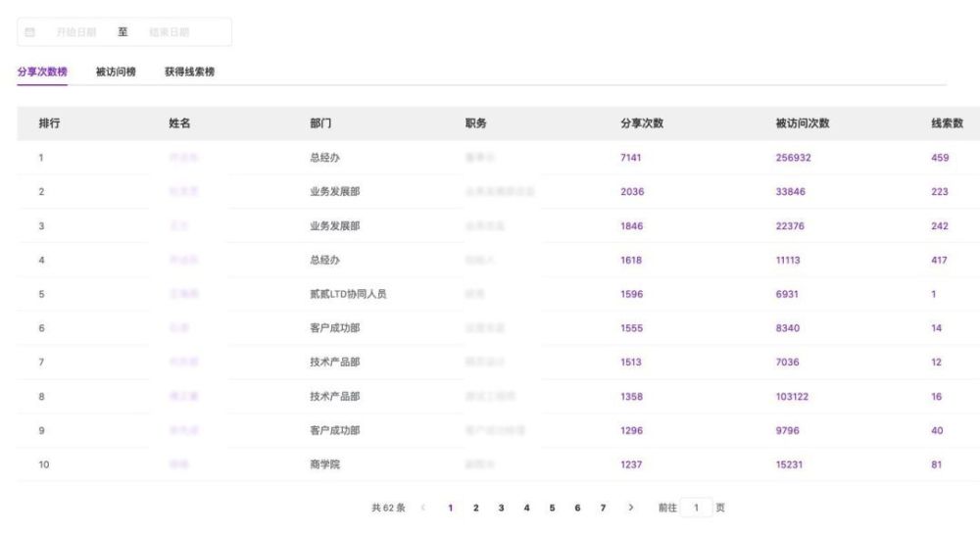Open the start date field
This screenshot has width=980, height=535.
coord(76,32)
